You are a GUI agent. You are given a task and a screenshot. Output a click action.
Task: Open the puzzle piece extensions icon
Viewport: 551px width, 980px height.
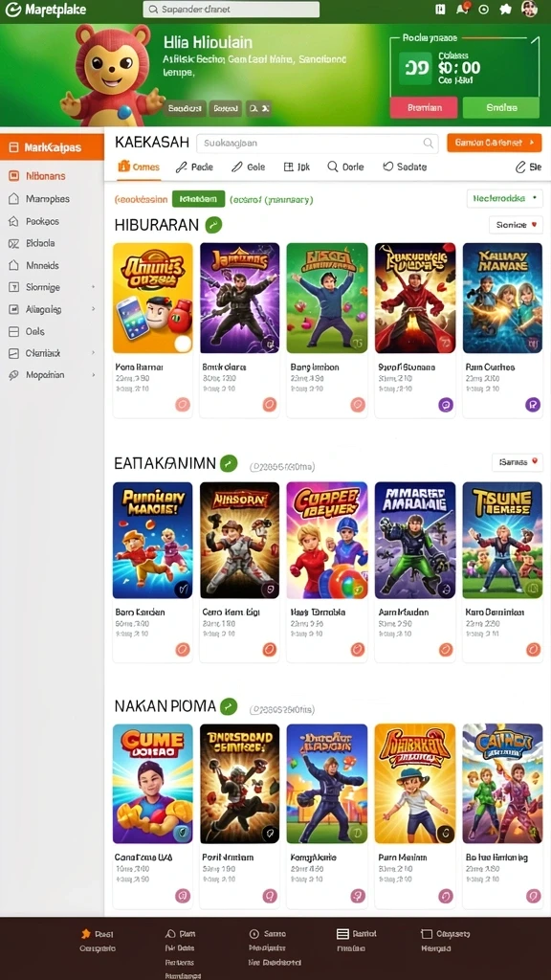505,10
